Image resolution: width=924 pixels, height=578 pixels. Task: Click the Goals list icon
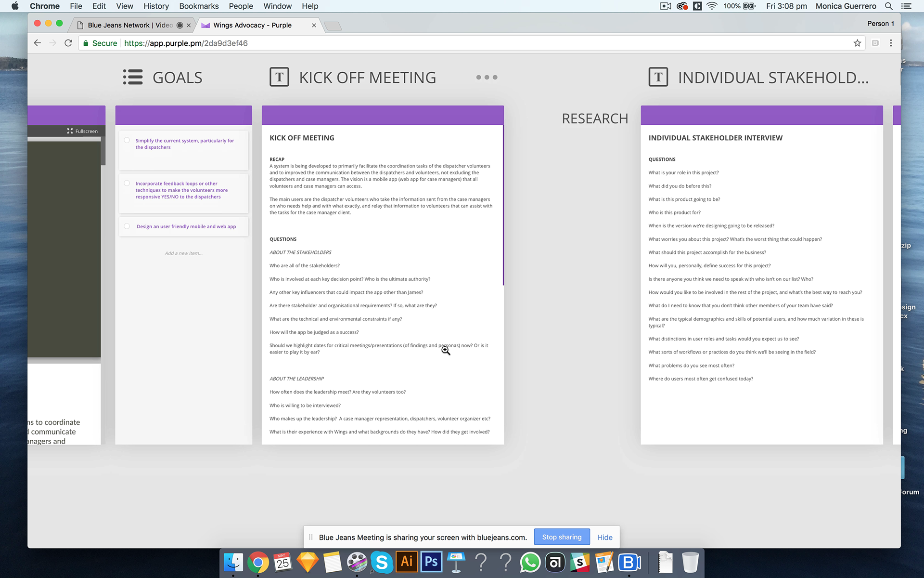133,77
